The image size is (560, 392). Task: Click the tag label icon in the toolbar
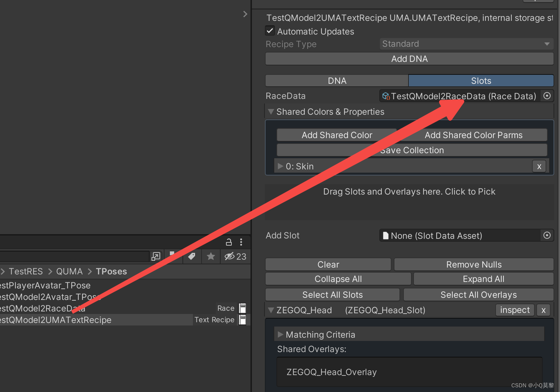coord(192,256)
